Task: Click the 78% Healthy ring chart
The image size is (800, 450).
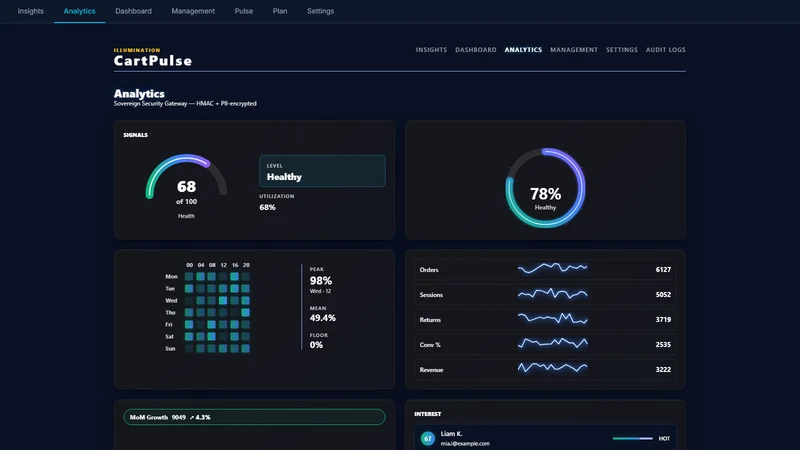Action: coord(545,188)
